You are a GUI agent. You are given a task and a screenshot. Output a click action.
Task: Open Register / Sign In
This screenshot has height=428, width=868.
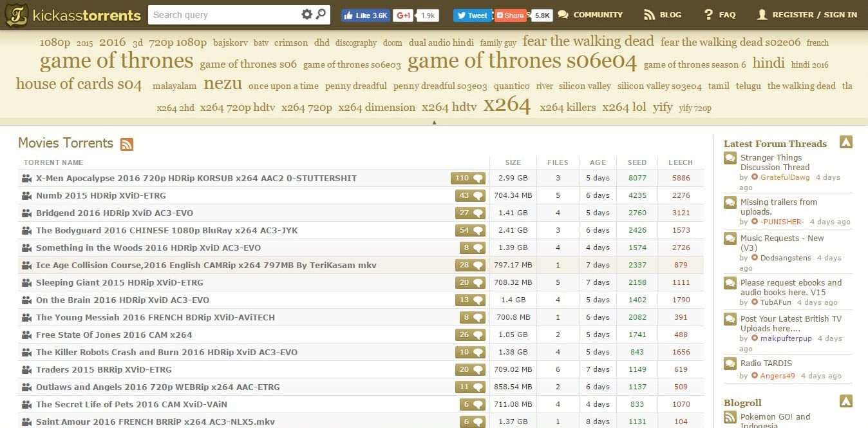click(807, 15)
